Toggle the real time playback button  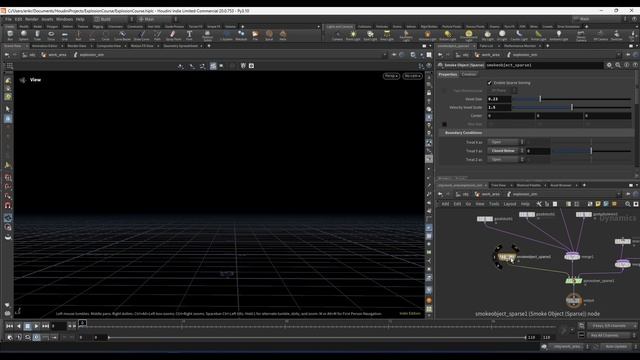click(36, 337)
